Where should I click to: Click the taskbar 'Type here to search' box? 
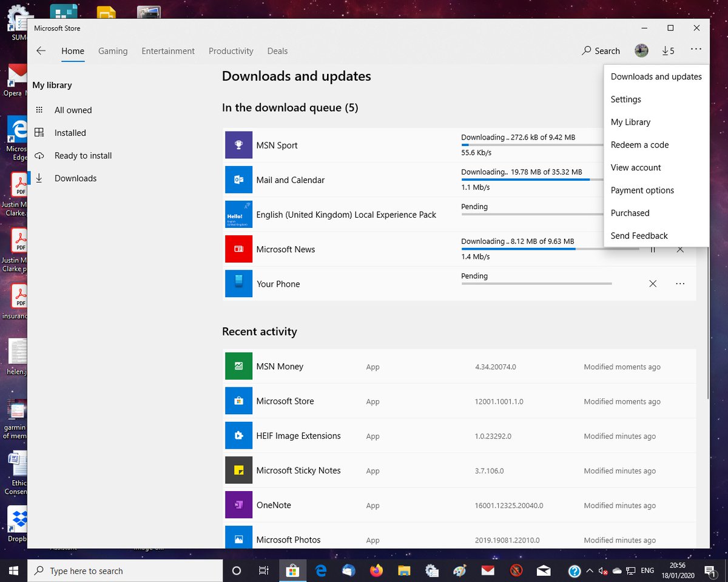pos(125,570)
